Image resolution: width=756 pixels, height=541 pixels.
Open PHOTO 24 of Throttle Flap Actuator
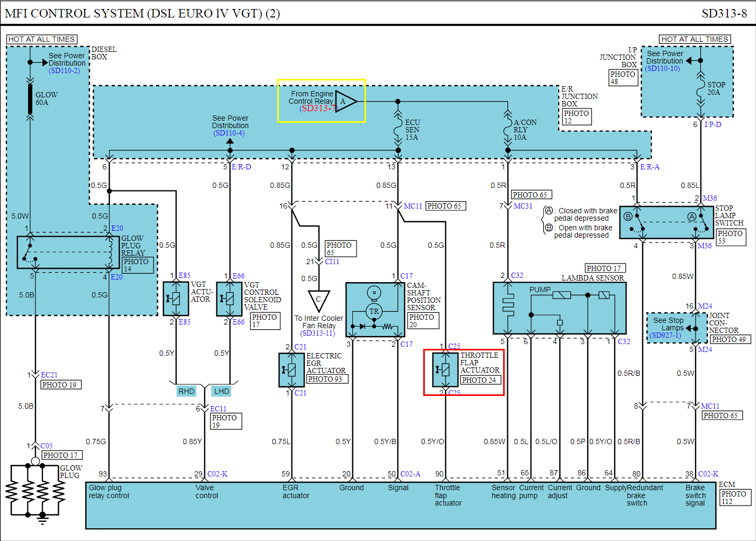pyautogui.click(x=481, y=380)
